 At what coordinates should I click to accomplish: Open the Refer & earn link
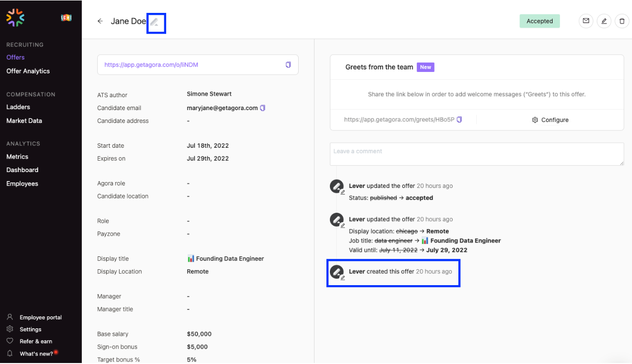(36, 341)
